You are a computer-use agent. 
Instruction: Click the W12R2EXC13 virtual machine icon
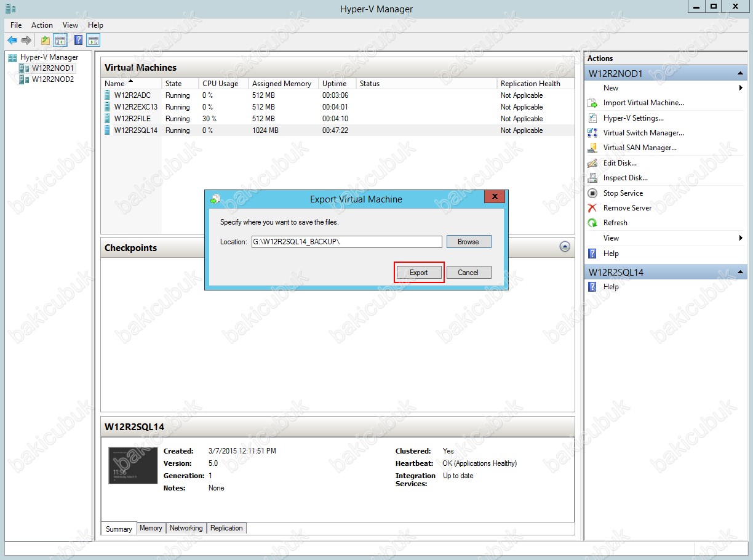tap(107, 107)
